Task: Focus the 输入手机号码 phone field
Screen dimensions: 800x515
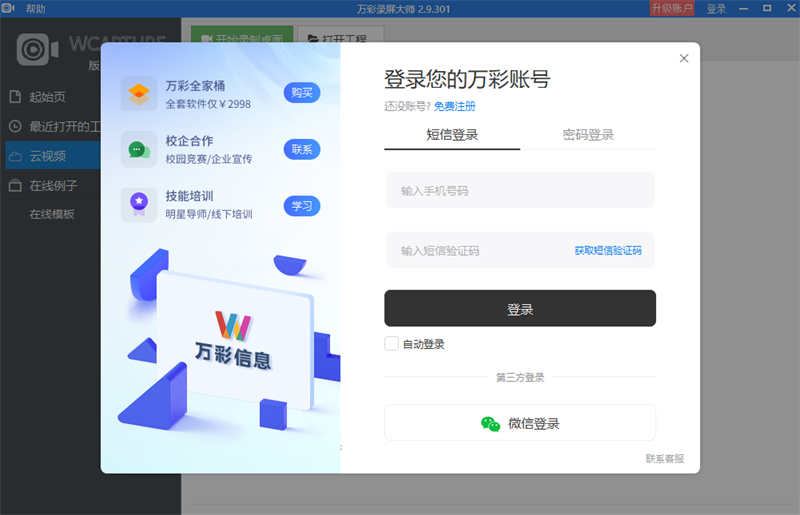Action: (x=520, y=190)
